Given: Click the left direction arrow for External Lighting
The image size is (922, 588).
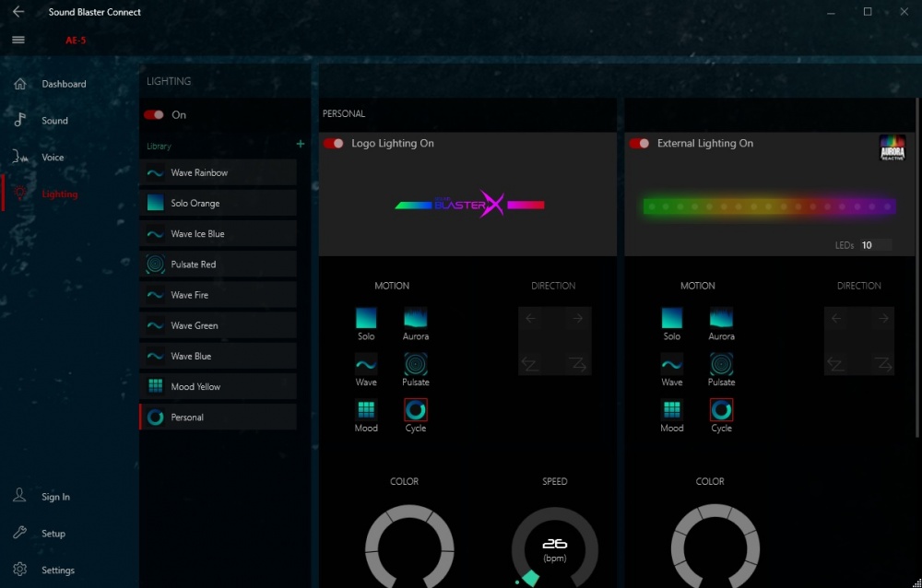Looking at the screenshot, I should click(x=836, y=319).
